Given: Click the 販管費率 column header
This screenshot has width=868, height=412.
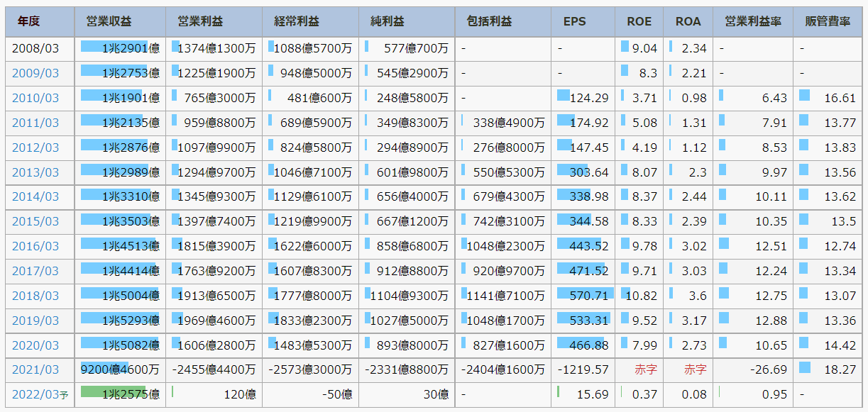Looking at the screenshot, I should pyautogui.click(x=828, y=21).
